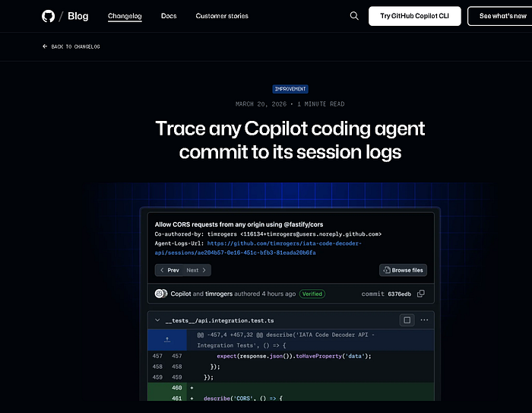Click the Prev commit button
Image resolution: width=532 pixels, height=413 pixels.
pyautogui.click(x=169, y=270)
